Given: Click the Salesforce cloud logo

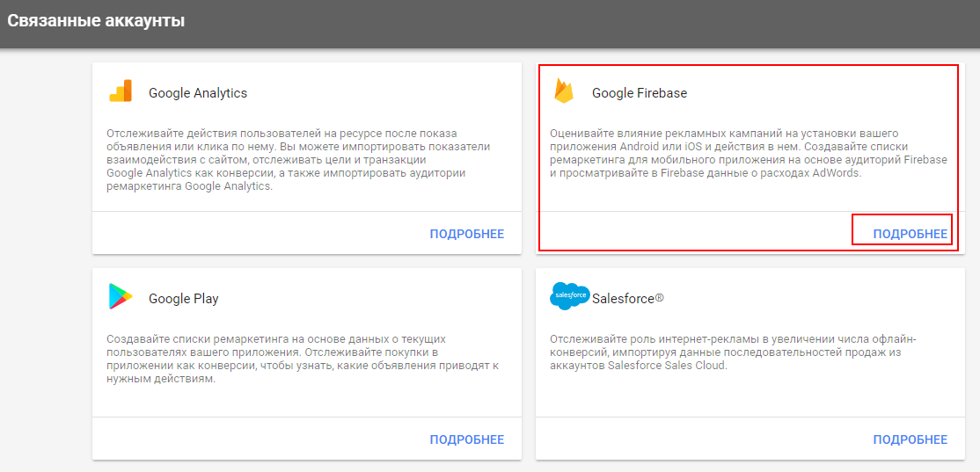Looking at the screenshot, I should tap(569, 295).
